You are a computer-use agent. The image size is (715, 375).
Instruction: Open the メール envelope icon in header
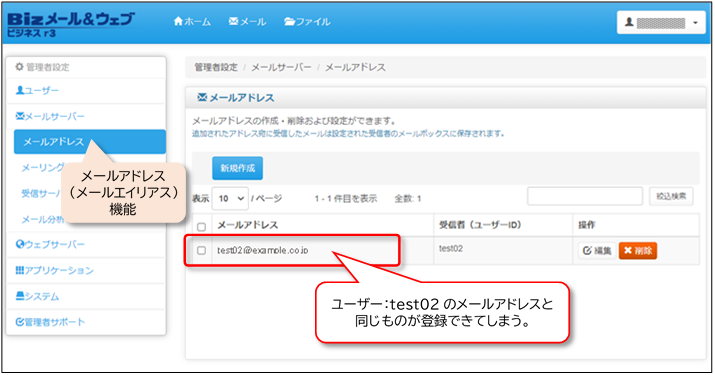(233, 21)
